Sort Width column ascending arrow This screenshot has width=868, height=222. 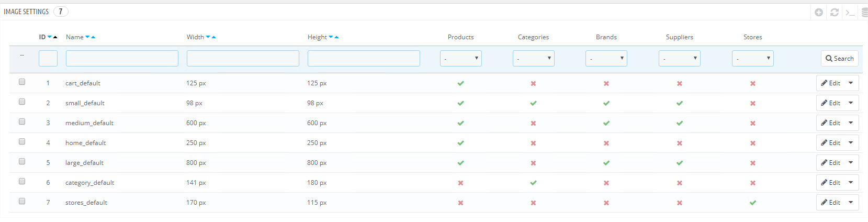click(x=214, y=37)
